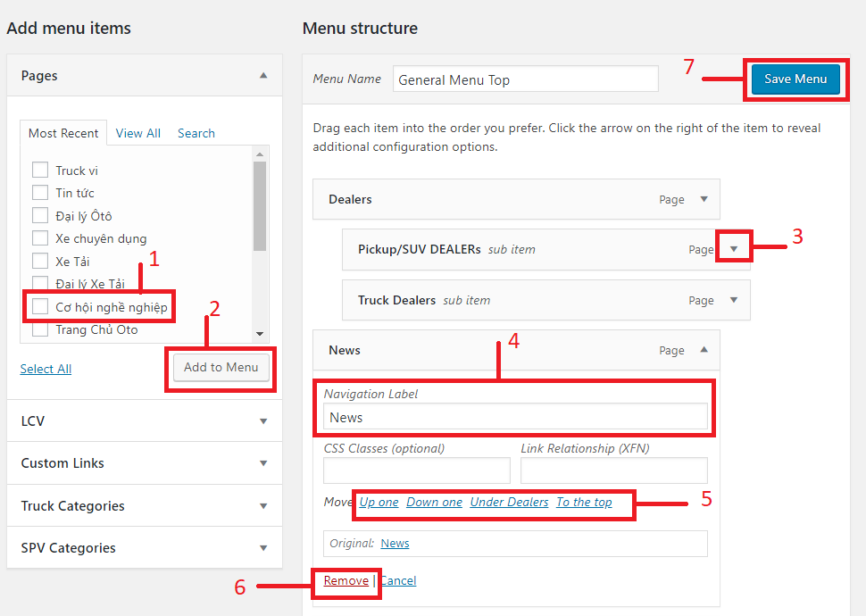This screenshot has width=866, height=616.
Task: Collapse the News menu item arrow
Action: 704,349
